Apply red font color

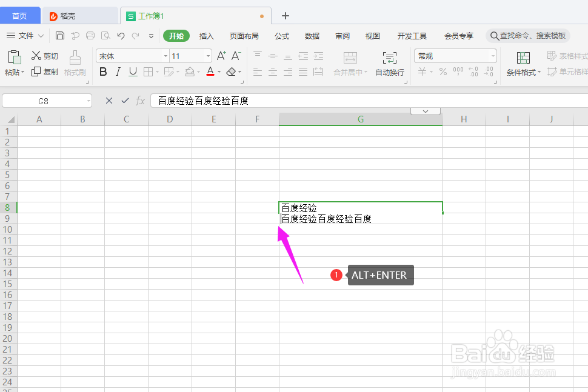click(210, 71)
